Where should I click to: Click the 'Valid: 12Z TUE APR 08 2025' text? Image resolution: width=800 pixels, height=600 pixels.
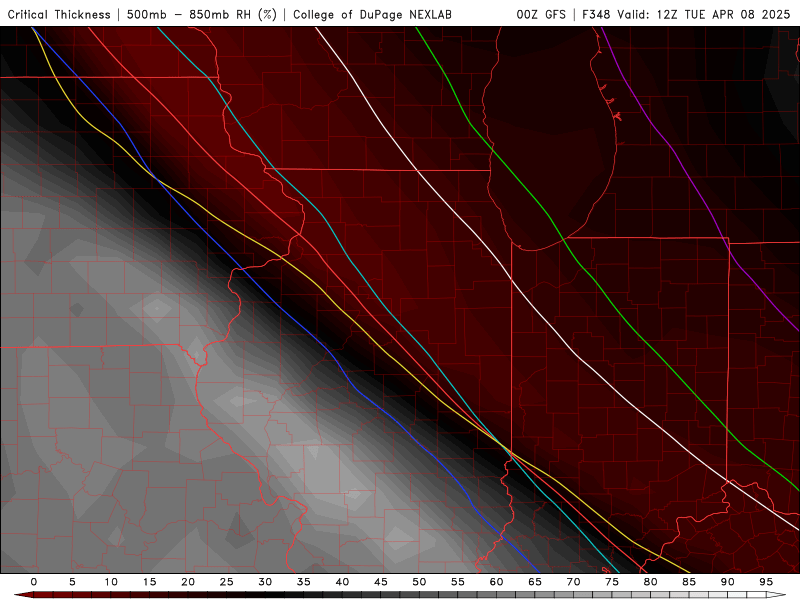(x=704, y=14)
